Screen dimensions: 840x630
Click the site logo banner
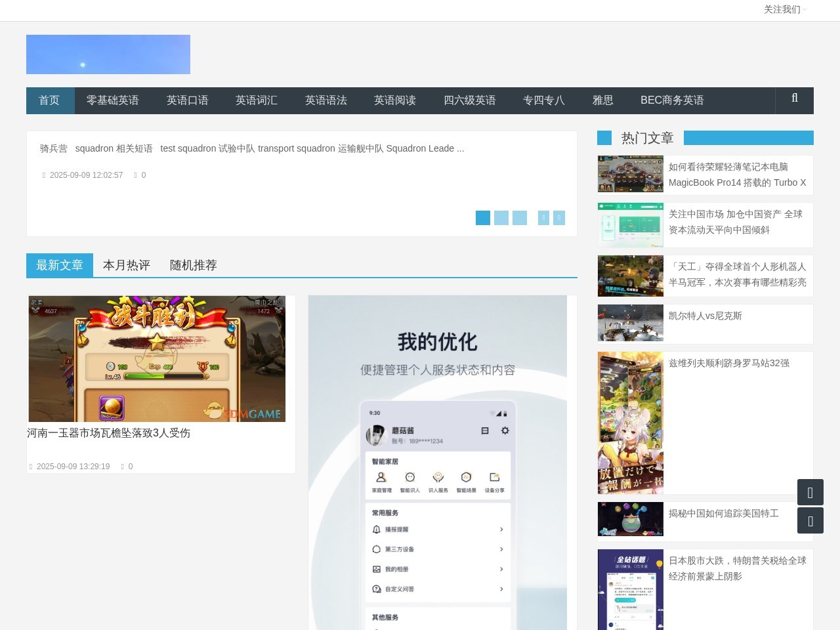click(108, 54)
